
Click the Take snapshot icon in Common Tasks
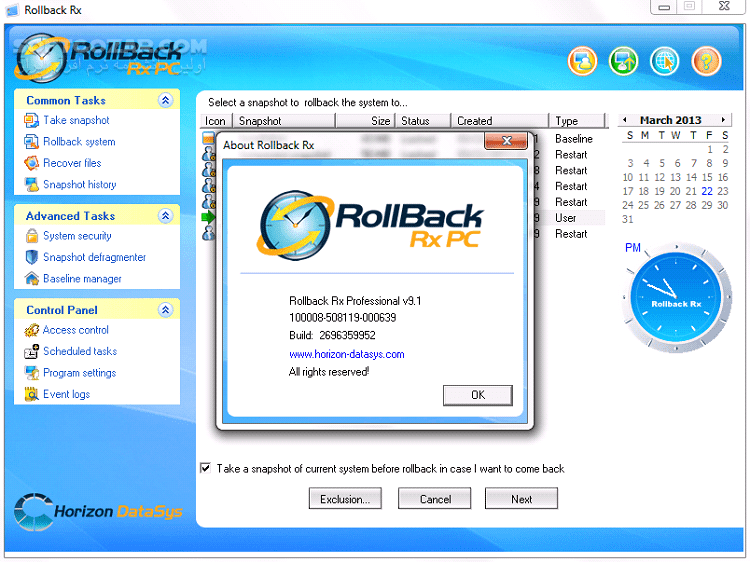[x=32, y=120]
